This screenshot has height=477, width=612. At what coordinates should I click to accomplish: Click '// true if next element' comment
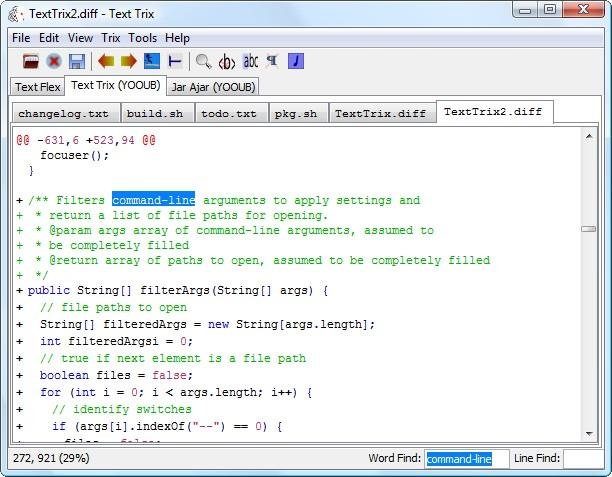click(173, 358)
